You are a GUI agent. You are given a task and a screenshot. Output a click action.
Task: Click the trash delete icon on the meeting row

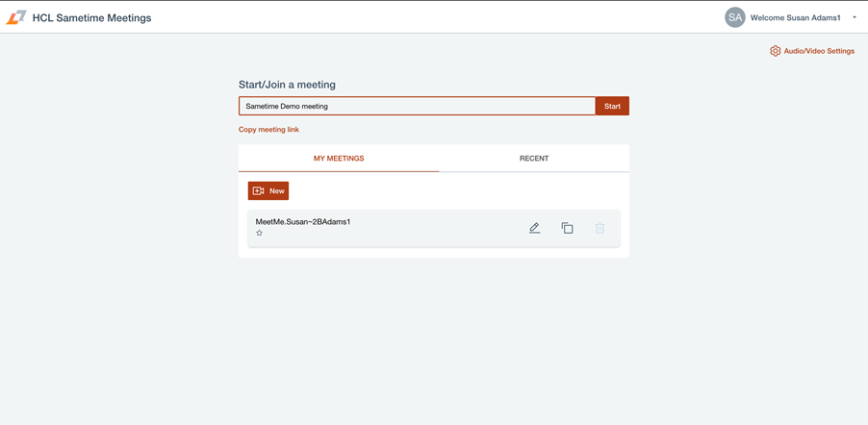click(x=600, y=228)
